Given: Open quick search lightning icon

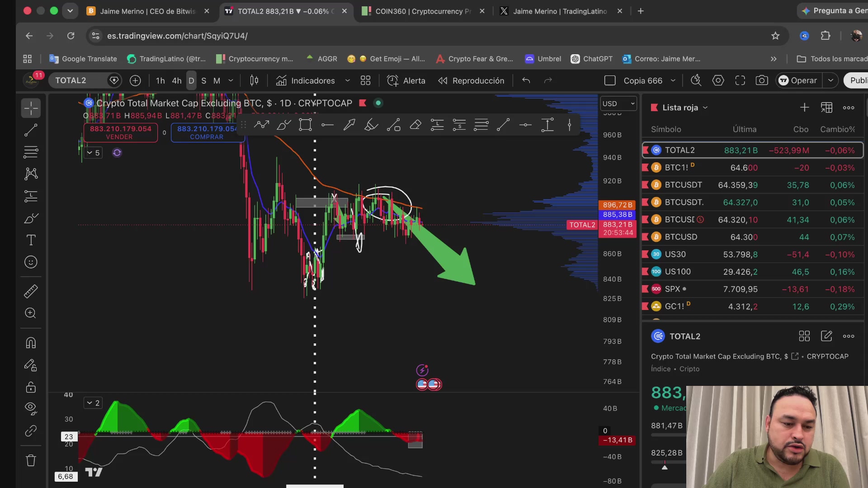Looking at the screenshot, I should [696, 80].
